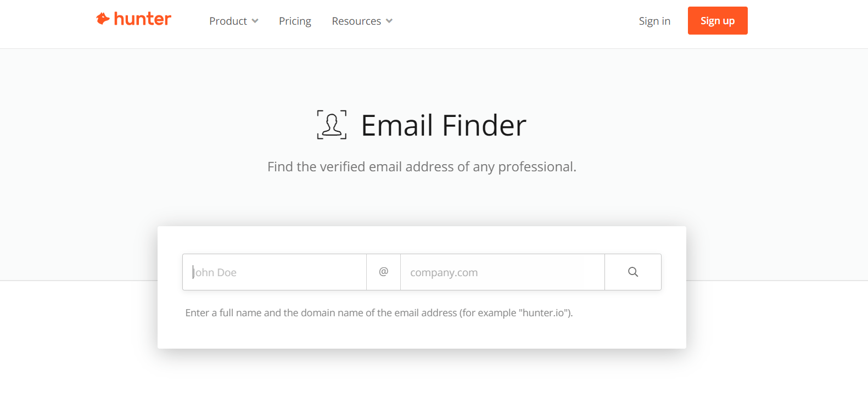
Task: Click the chevron next to Resources
Action: (389, 21)
